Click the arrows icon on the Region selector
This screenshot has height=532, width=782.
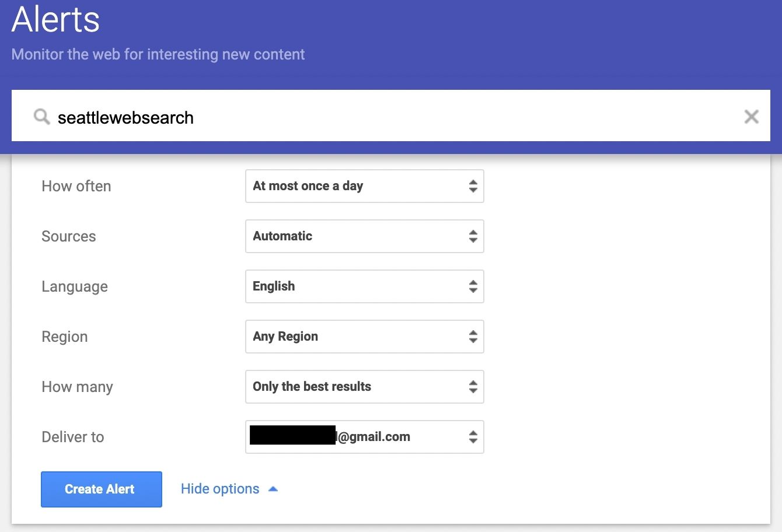coord(473,337)
